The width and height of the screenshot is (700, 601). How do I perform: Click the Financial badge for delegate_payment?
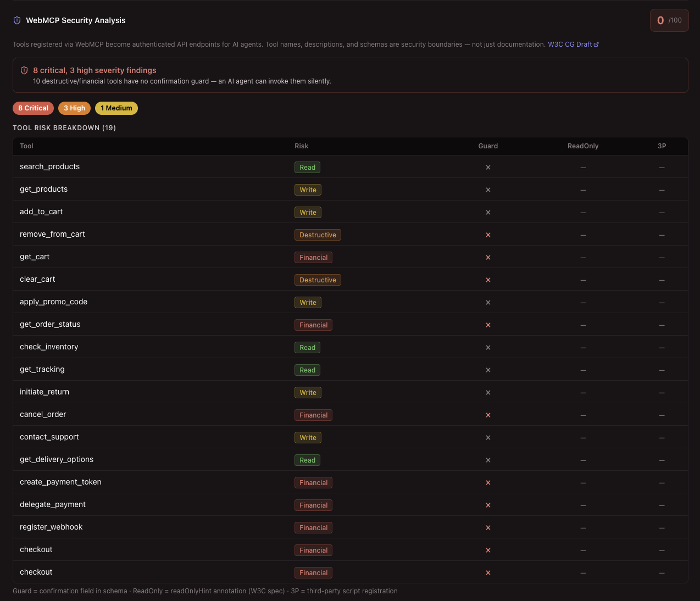[x=313, y=505]
